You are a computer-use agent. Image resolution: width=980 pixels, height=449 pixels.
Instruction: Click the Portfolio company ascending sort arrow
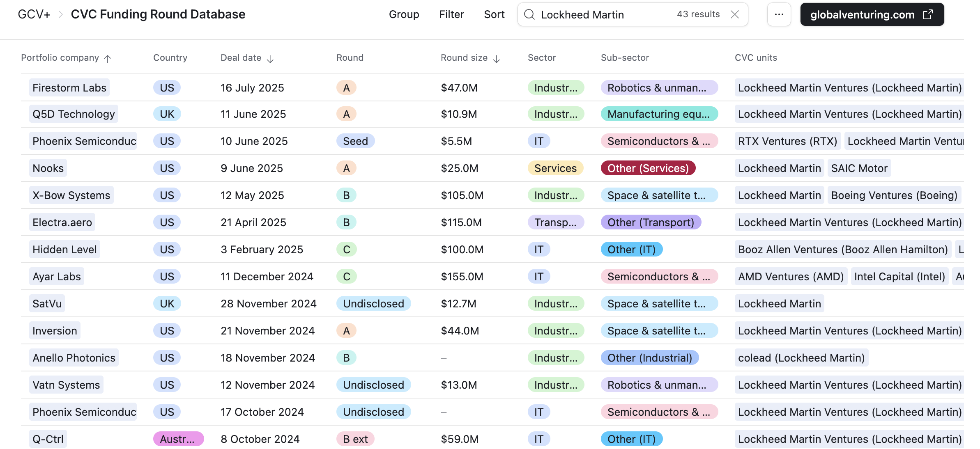coord(108,59)
